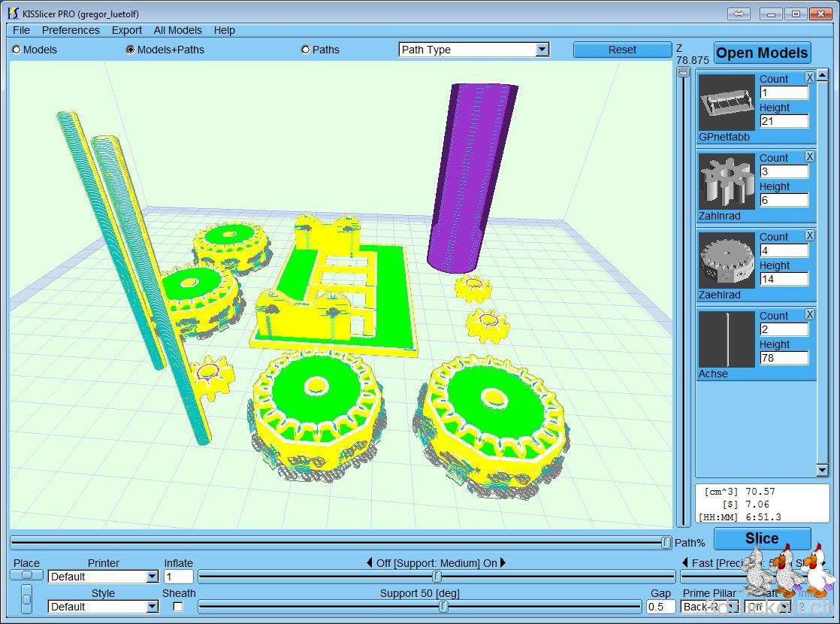Remove the Zaehlrad model with its X

pyautogui.click(x=809, y=235)
